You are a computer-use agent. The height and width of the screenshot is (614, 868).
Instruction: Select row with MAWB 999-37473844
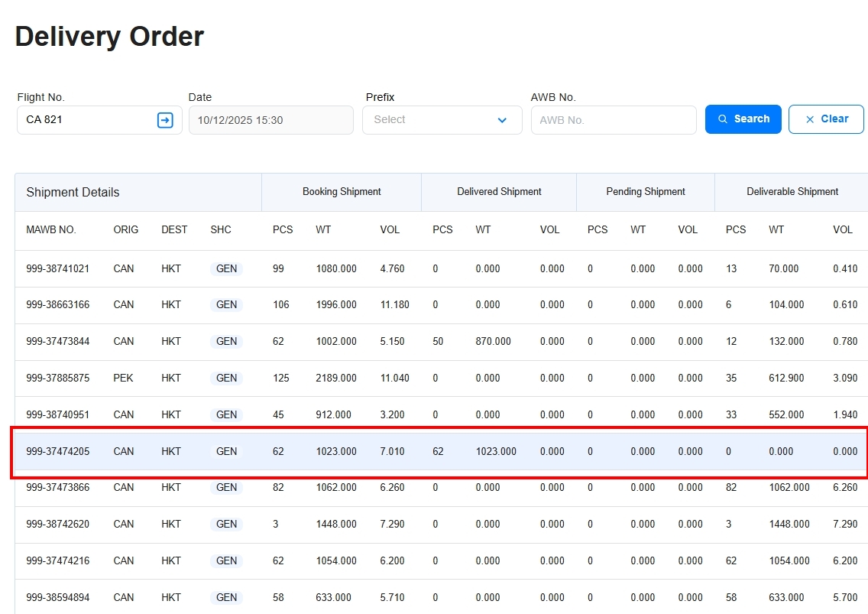point(58,341)
